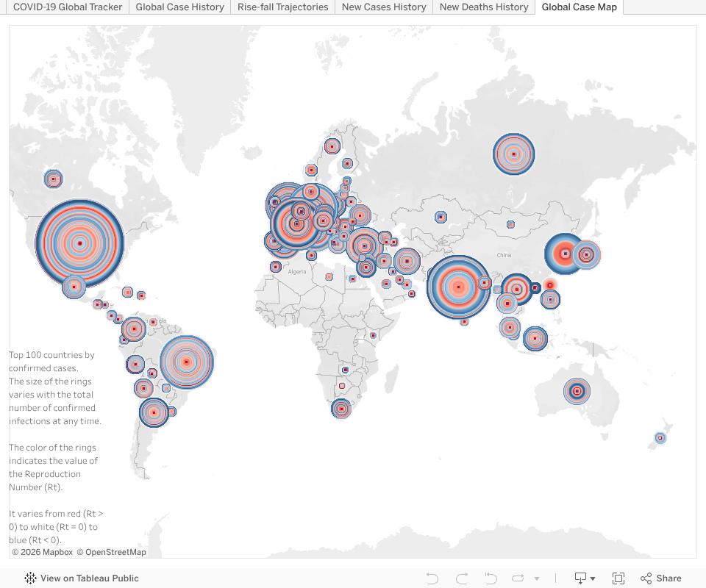Viewport: 706px width, 588px height.
Task: Select the Iran case bubble
Action: coord(407,261)
